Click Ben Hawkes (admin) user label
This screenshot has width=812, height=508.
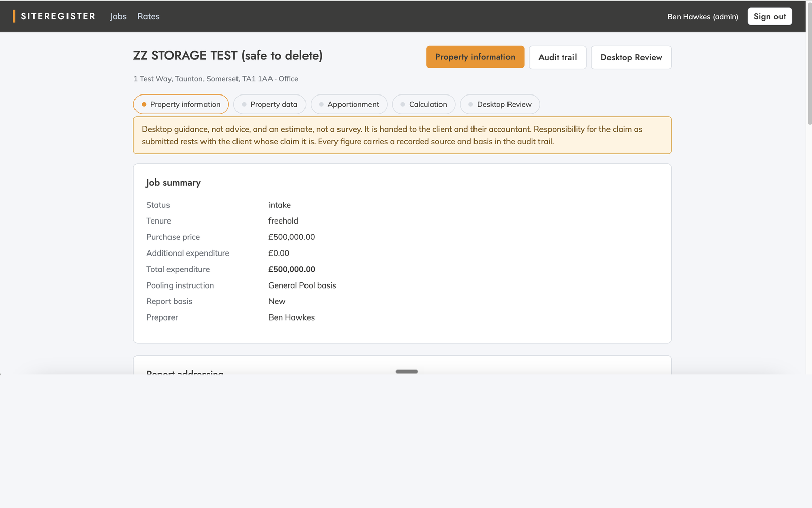coord(703,17)
